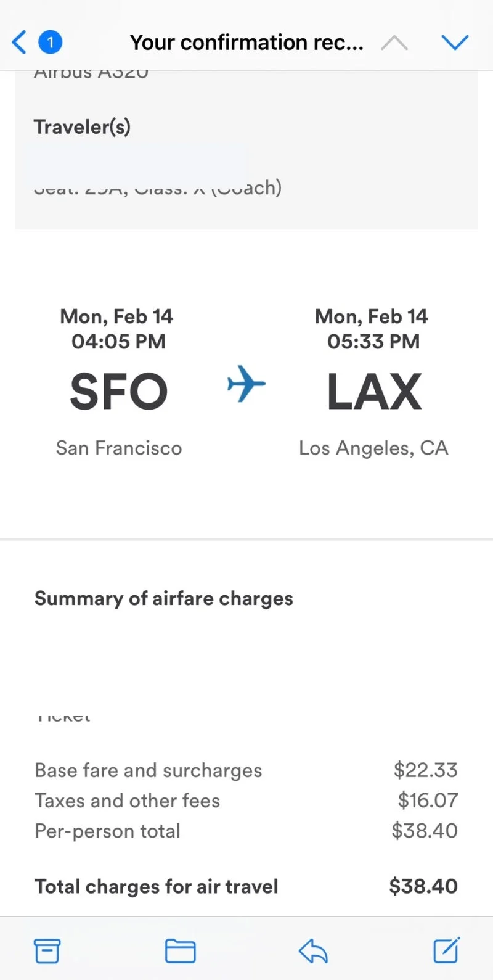493x980 pixels.
Task: Tap the 'Per-person total' amount $38.40
Action: point(425,831)
